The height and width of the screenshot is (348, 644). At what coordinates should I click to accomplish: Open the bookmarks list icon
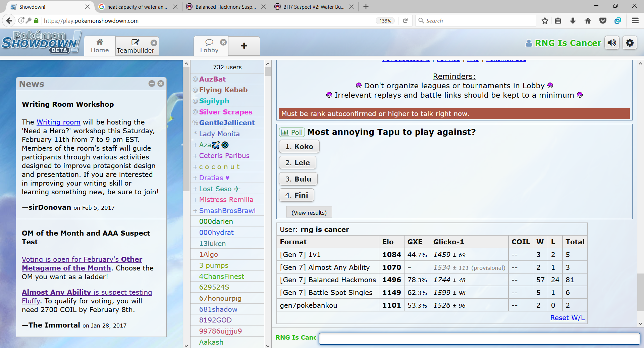pyautogui.click(x=558, y=21)
